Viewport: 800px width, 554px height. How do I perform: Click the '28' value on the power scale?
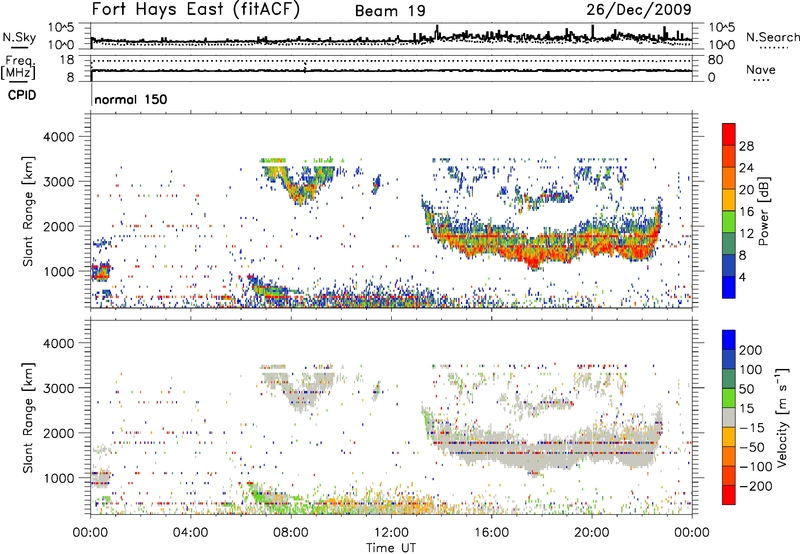pyautogui.click(x=746, y=146)
